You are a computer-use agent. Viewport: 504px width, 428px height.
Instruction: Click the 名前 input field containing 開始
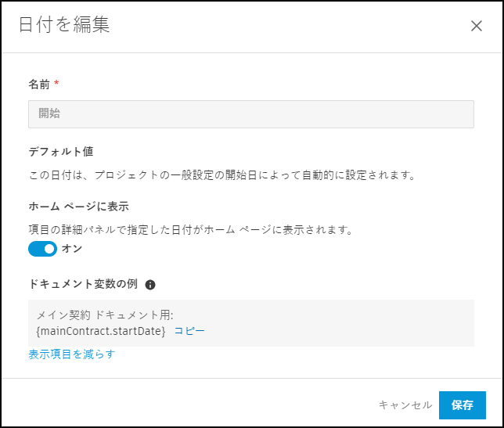[x=251, y=113]
